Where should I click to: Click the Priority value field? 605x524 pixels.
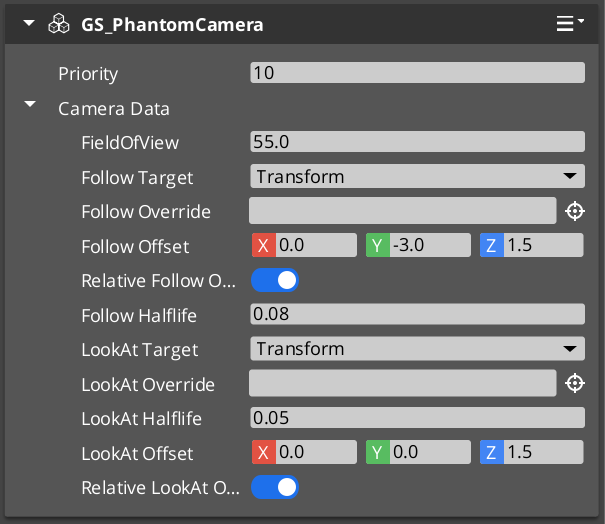tap(416, 73)
